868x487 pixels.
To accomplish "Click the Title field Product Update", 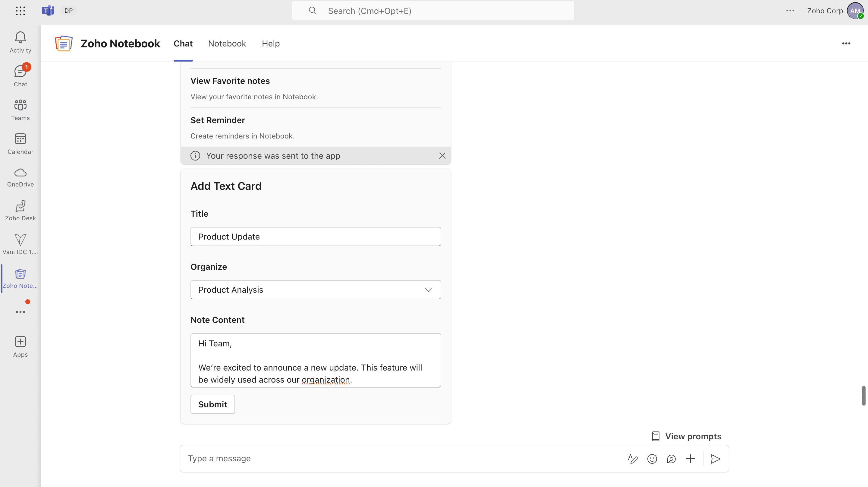I will pyautogui.click(x=315, y=237).
